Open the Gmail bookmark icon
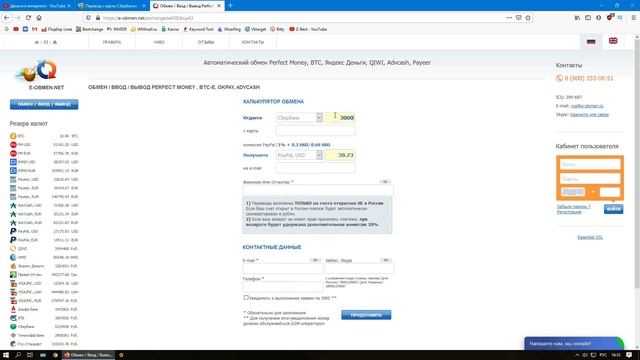The height and width of the screenshot is (360, 640). (34, 29)
